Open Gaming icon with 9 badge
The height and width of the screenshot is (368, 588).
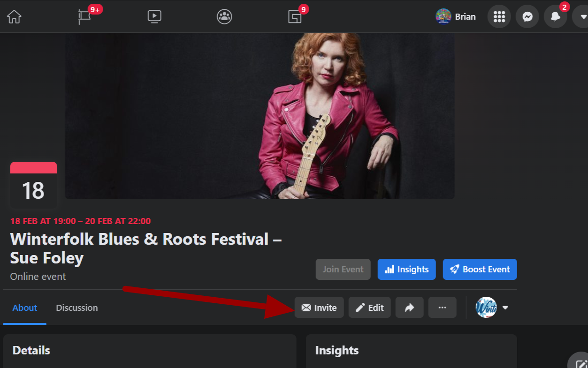coord(295,16)
